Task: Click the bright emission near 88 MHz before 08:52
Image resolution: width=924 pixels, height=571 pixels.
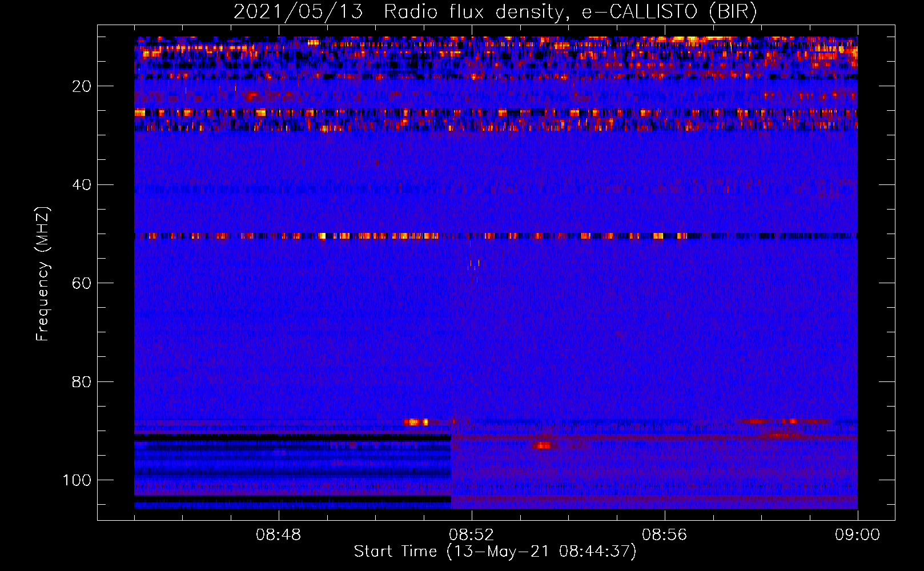Action: click(416, 423)
